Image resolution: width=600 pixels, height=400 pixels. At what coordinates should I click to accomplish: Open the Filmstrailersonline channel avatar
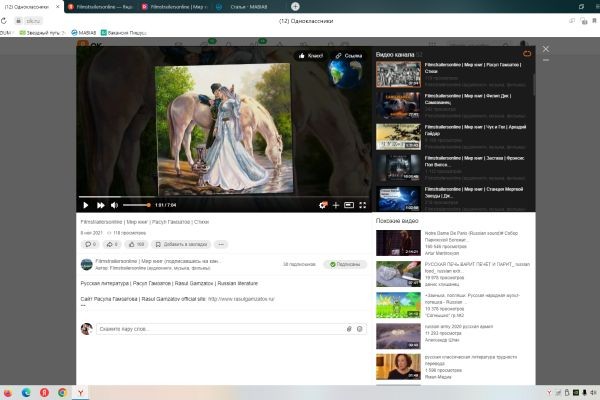pos(87,264)
